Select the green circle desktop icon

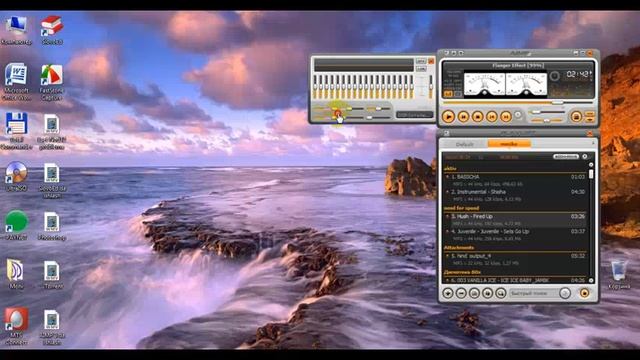[16, 225]
